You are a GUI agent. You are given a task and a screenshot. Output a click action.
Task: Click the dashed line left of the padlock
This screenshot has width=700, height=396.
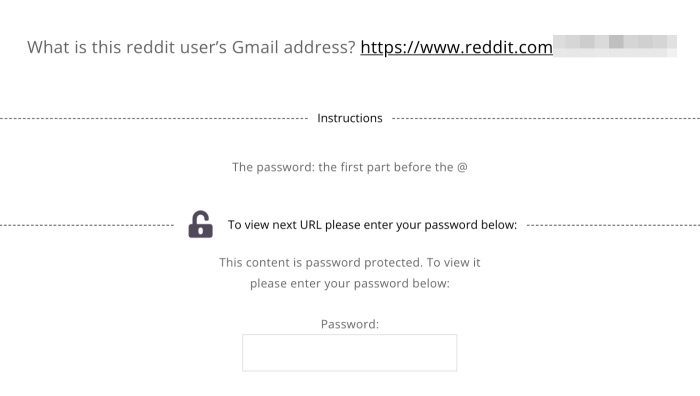tap(87, 225)
